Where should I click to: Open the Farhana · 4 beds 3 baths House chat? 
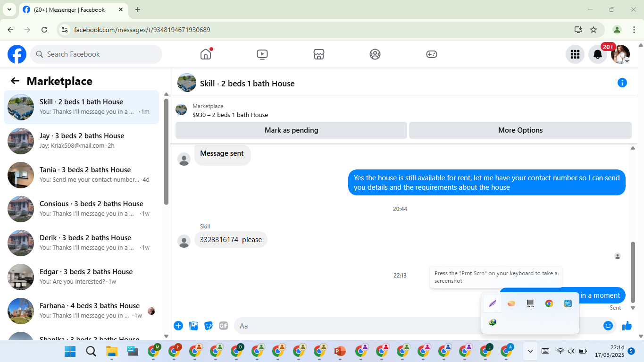pyautogui.click(x=81, y=311)
